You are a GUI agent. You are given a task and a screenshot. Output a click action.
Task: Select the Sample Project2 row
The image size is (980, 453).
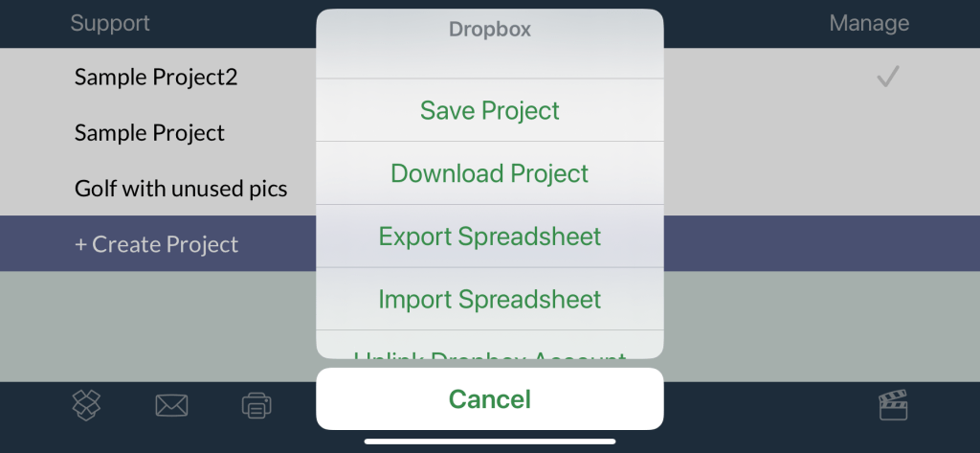(156, 78)
